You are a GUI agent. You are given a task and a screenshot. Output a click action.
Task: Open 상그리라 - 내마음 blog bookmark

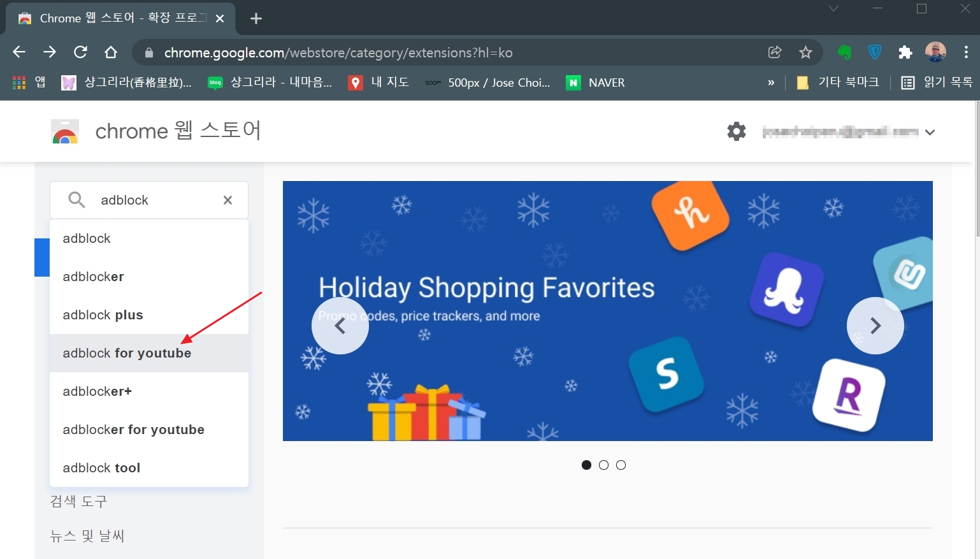click(x=270, y=82)
